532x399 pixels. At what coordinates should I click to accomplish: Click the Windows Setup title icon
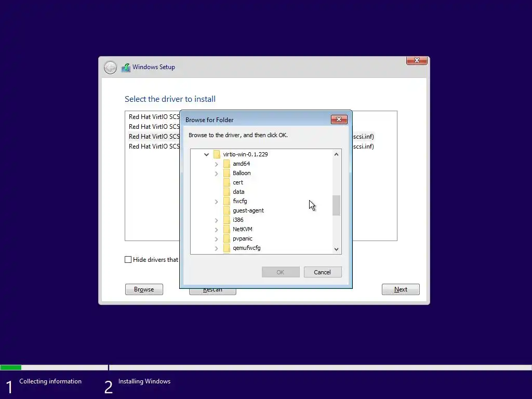[x=126, y=68]
